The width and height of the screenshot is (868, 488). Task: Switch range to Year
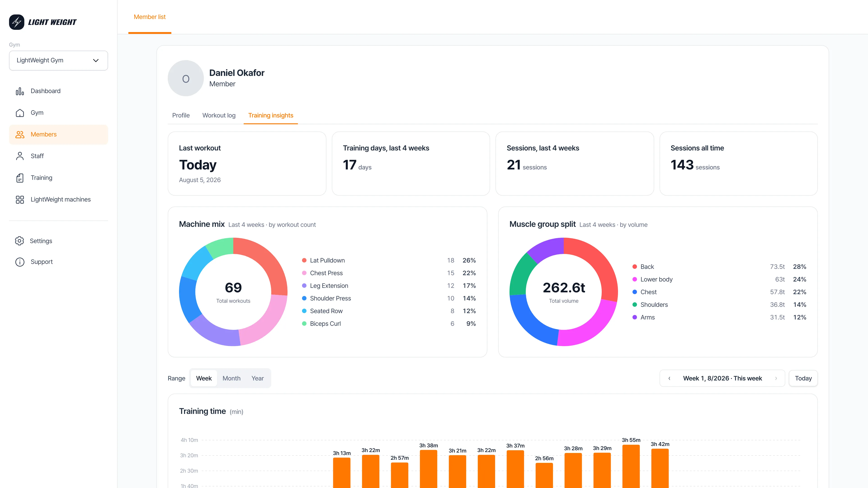point(257,378)
